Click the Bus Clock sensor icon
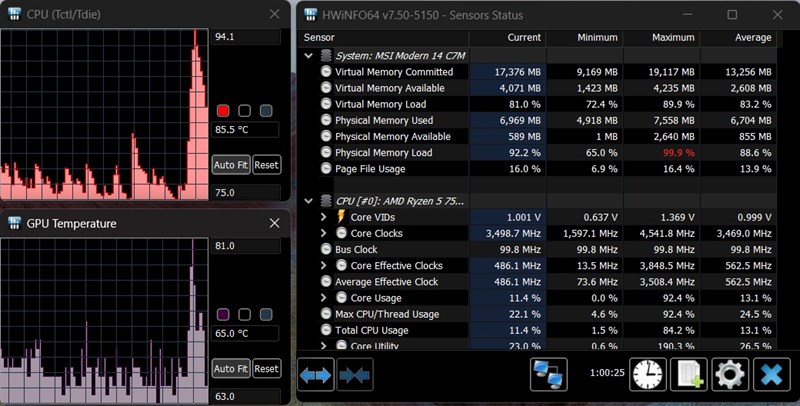The width and height of the screenshot is (800, 406). (x=326, y=249)
